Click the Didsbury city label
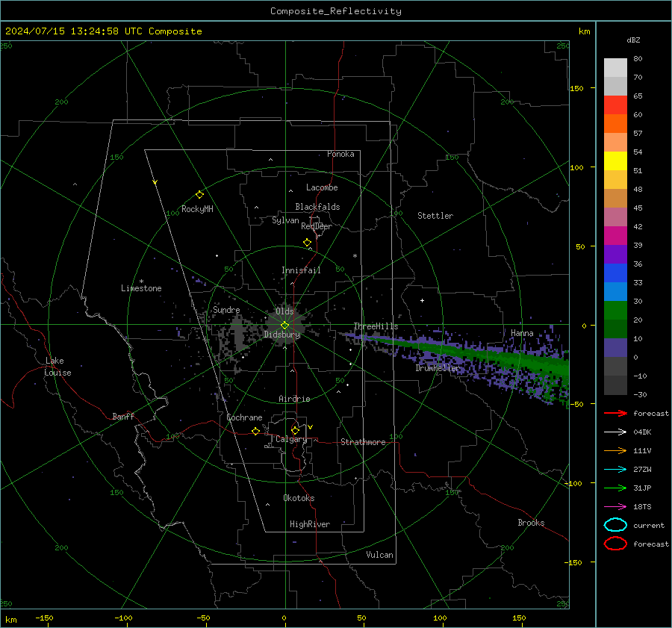 click(x=281, y=335)
